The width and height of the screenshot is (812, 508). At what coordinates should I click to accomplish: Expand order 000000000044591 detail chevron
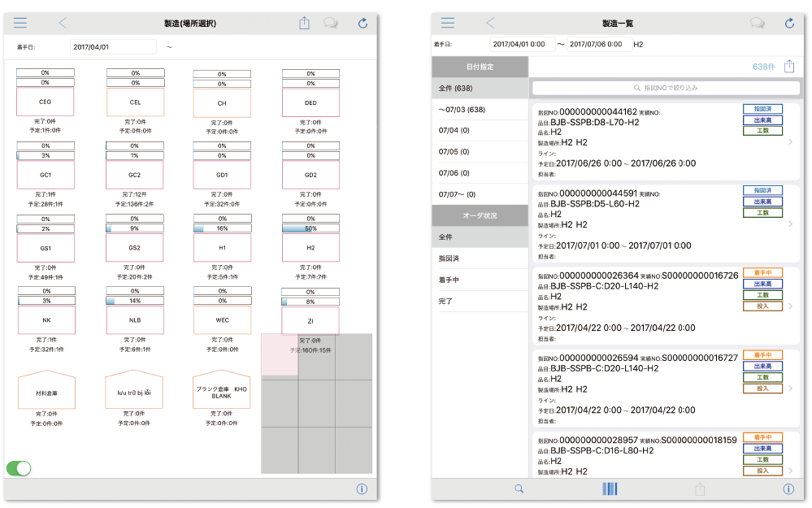tap(791, 223)
